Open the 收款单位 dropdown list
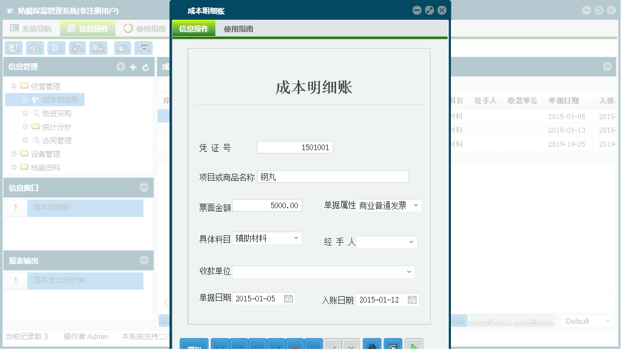This screenshot has width=621, height=364. pos(409,272)
